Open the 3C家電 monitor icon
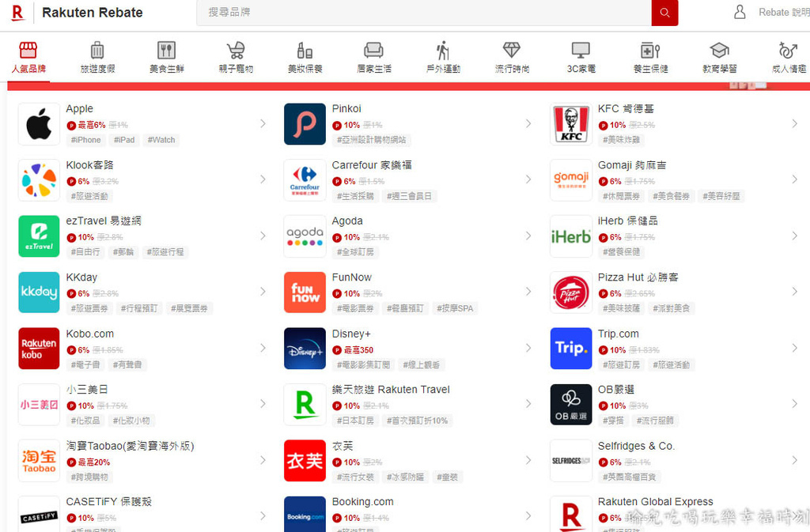 (x=581, y=51)
